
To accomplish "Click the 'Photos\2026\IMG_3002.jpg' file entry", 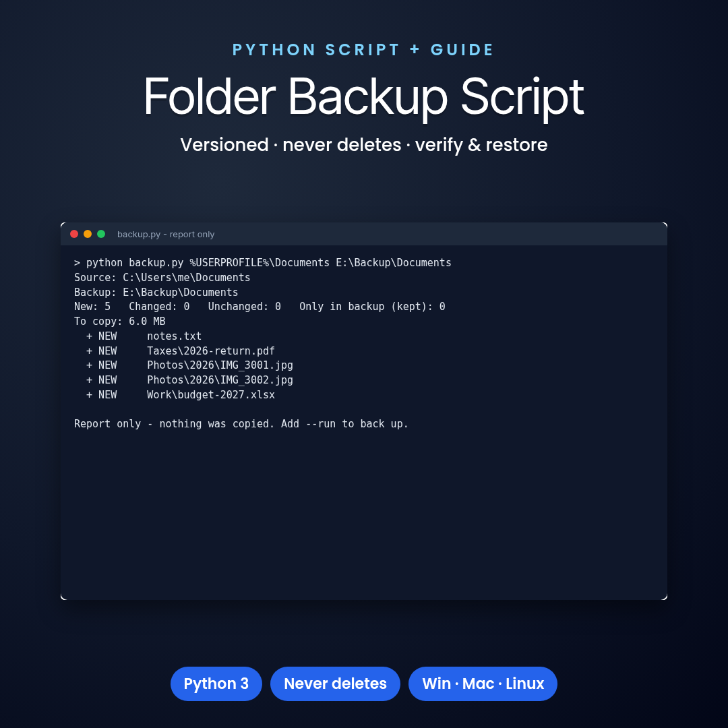I will [220, 380].
